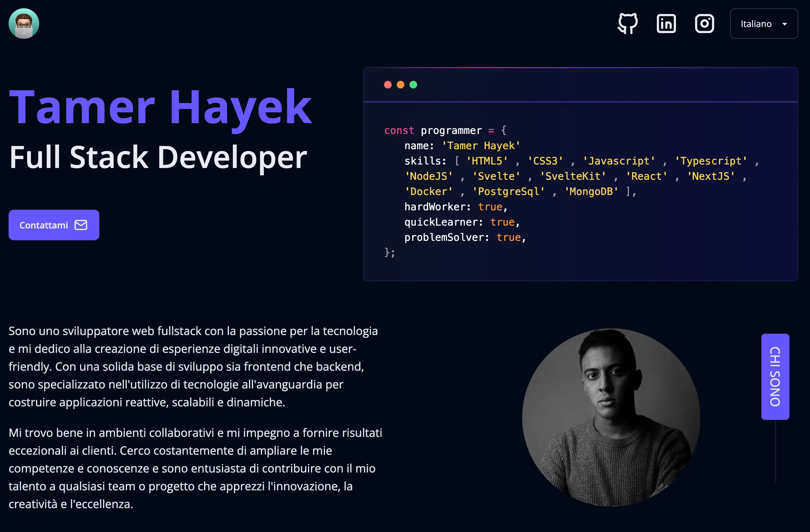Open the Instagram profile icon
This screenshot has height=532, width=810.
click(x=704, y=24)
